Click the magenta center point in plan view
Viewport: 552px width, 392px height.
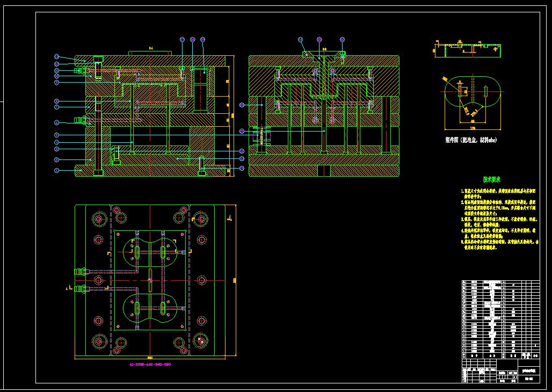coord(150,280)
